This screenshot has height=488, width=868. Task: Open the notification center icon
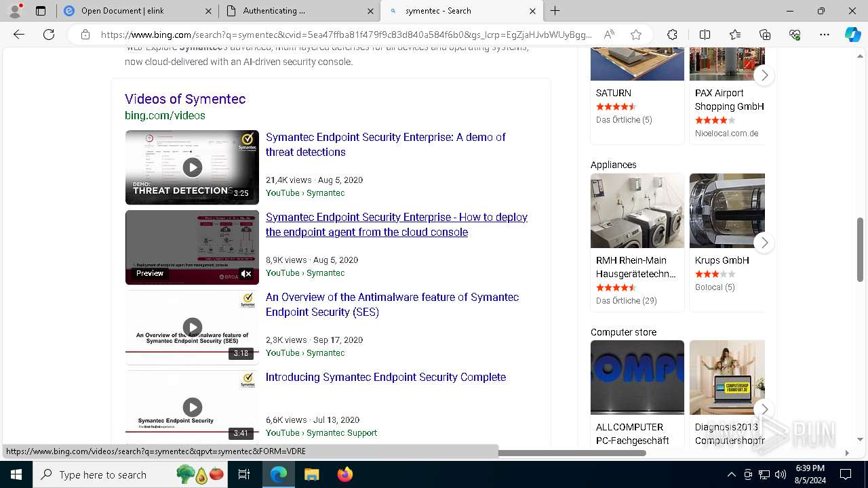(846, 474)
